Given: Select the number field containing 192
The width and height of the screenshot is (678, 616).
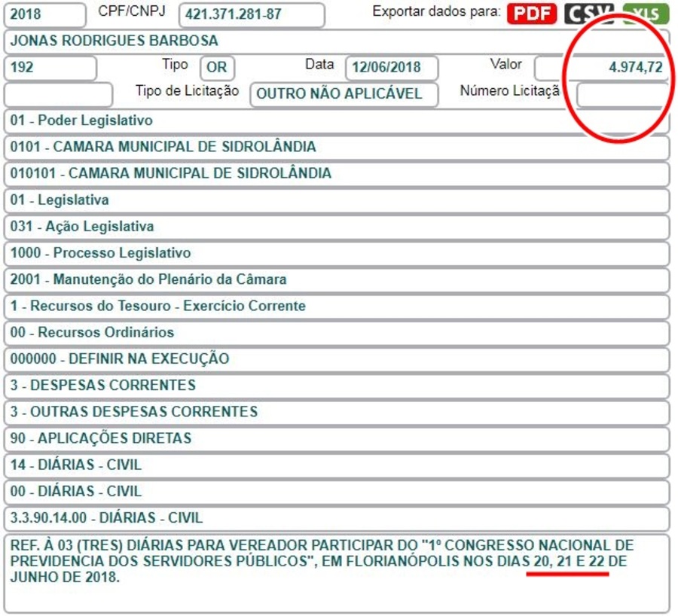Looking at the screenshot, I should coord(50,68).
